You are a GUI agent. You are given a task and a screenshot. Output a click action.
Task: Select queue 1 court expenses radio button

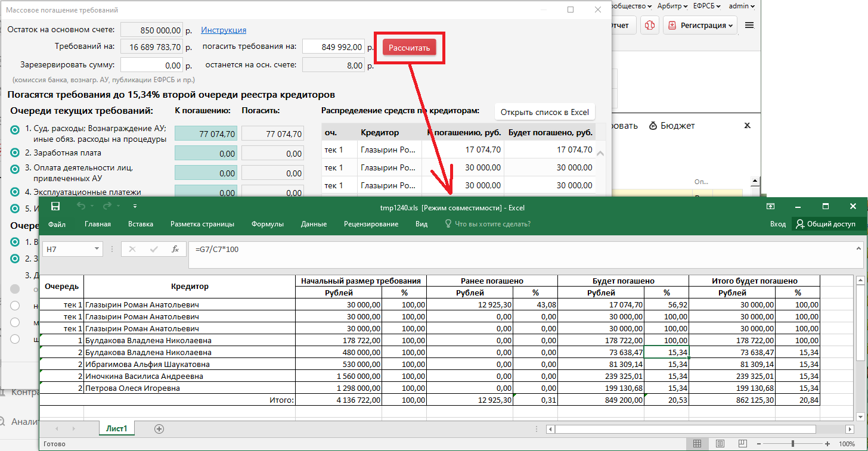15,130
